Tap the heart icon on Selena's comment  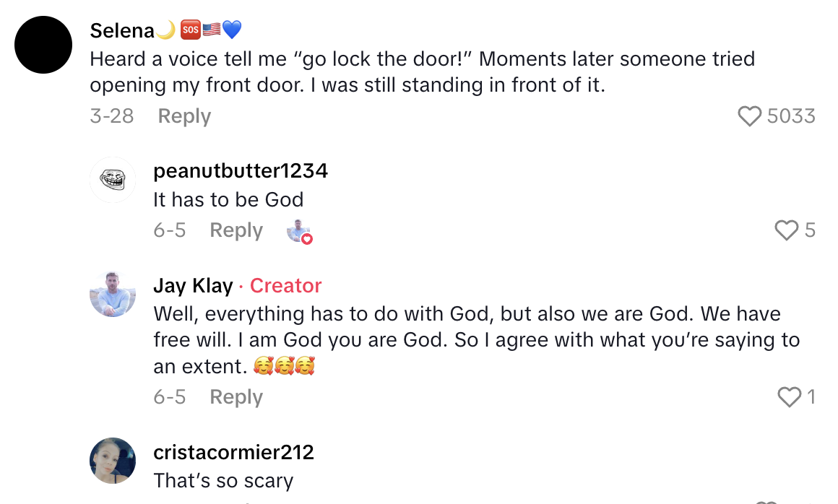[751, 116]
